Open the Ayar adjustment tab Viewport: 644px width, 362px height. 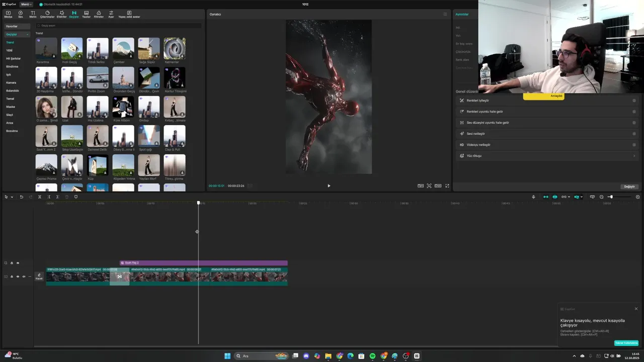111,14
